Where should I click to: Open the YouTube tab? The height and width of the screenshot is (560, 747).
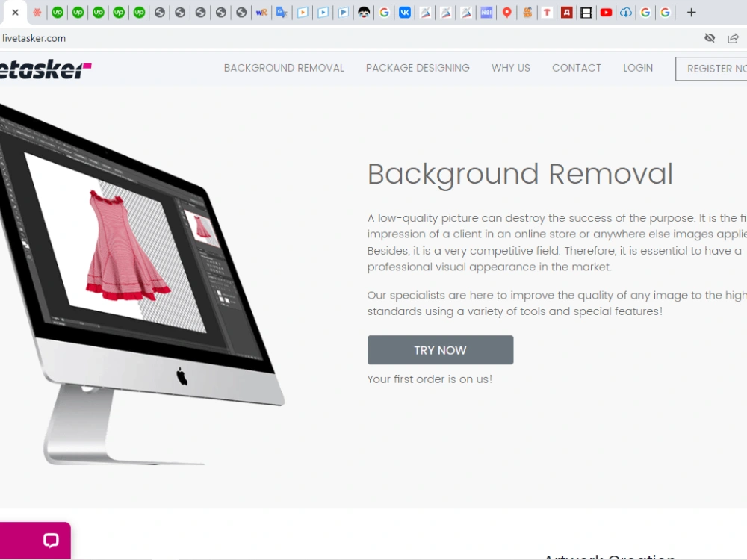(x=606, y=13)
